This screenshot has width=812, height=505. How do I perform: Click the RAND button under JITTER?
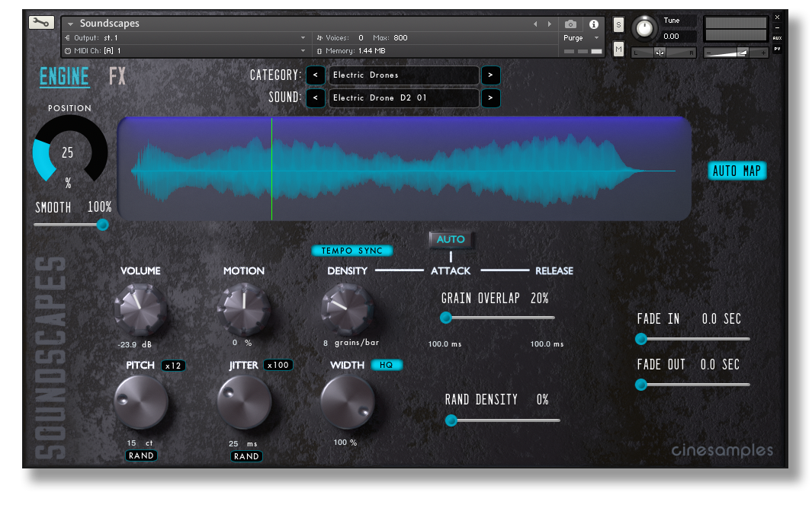click(x=246, y=455)
